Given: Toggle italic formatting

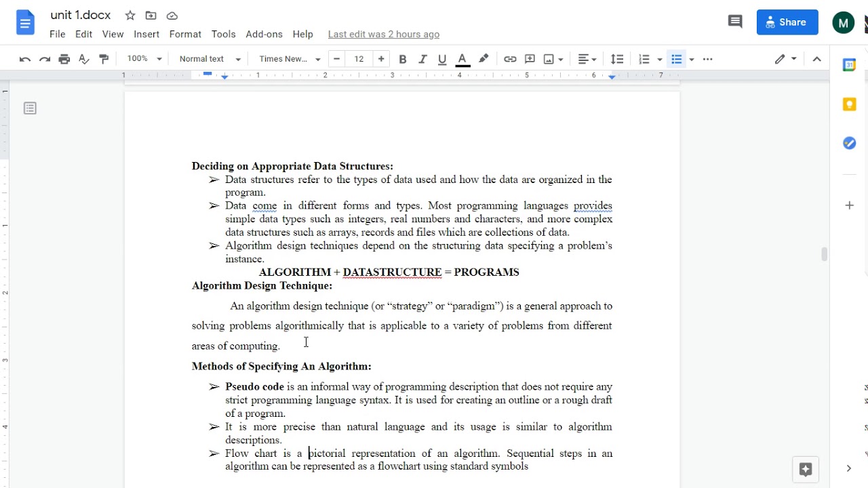Looking at the screenshot, I should point(422,59).
